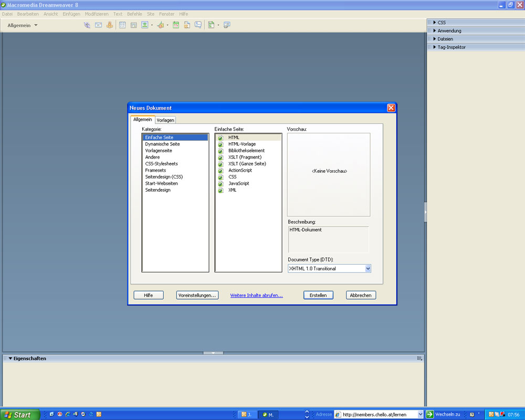The height and width of the screenshot is (420, 525).
Task: Click the Comment speech-bubble icon in toolbar
Action: tap(198, 25)
